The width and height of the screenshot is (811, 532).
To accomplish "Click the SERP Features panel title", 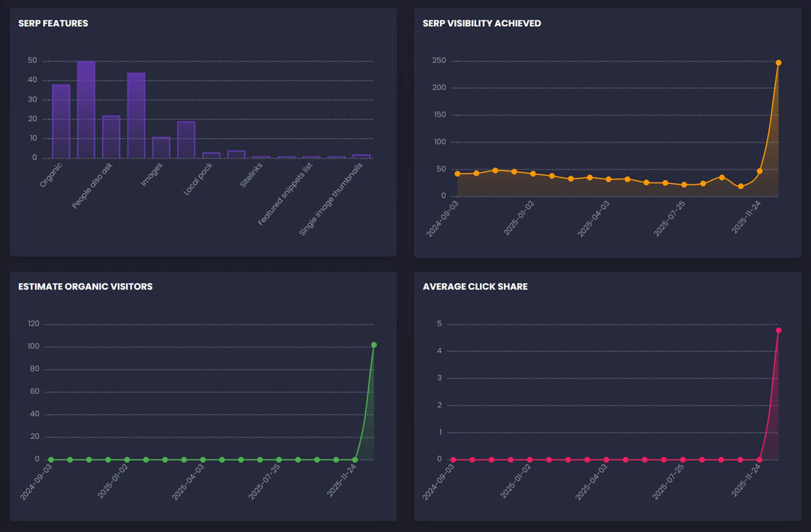I will [53, 23].
